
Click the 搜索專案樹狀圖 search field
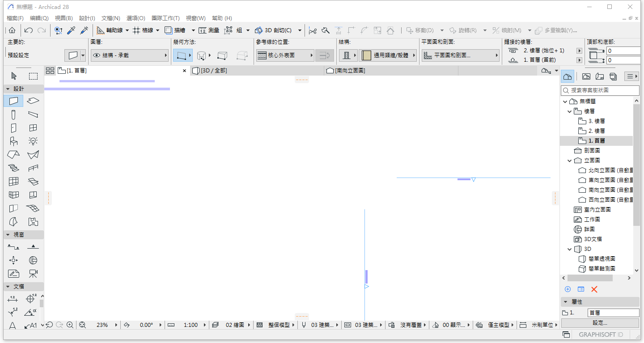tap(600, 90)
